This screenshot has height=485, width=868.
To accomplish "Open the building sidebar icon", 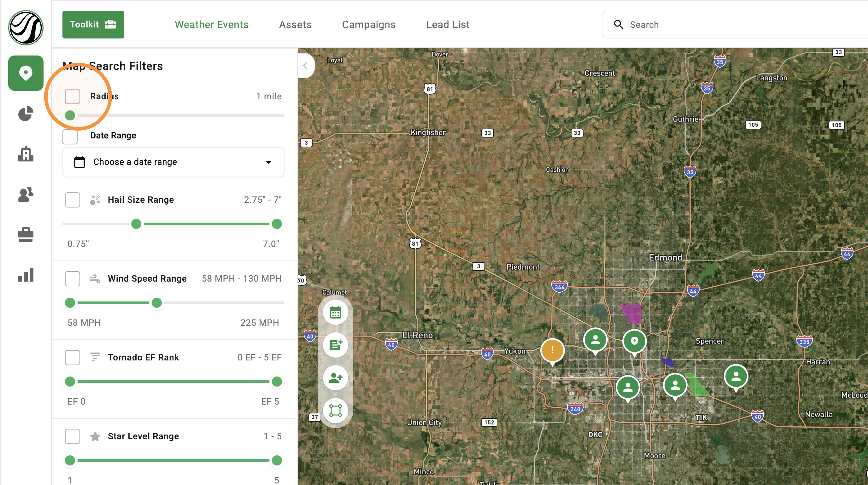I will pyautogui.click(x=26, y=154).
